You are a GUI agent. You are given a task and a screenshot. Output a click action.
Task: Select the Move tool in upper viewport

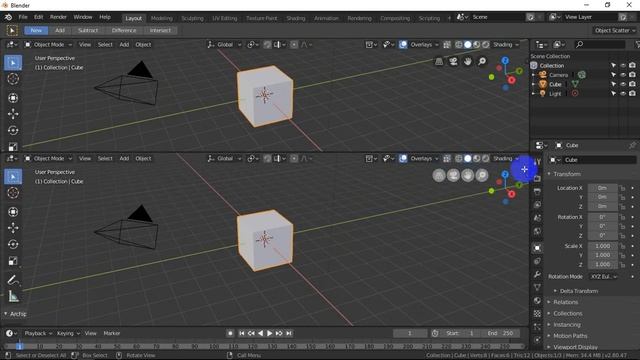[13, 114]
